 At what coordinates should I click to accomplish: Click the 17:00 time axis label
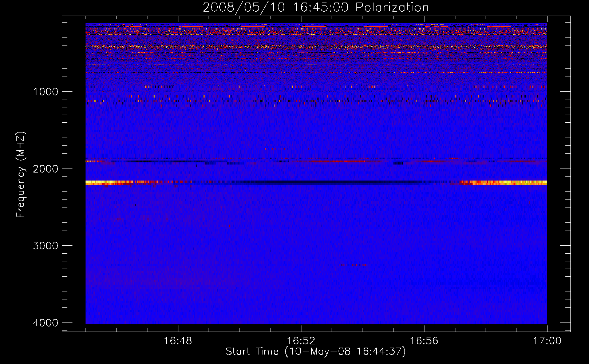click(547, 341)
